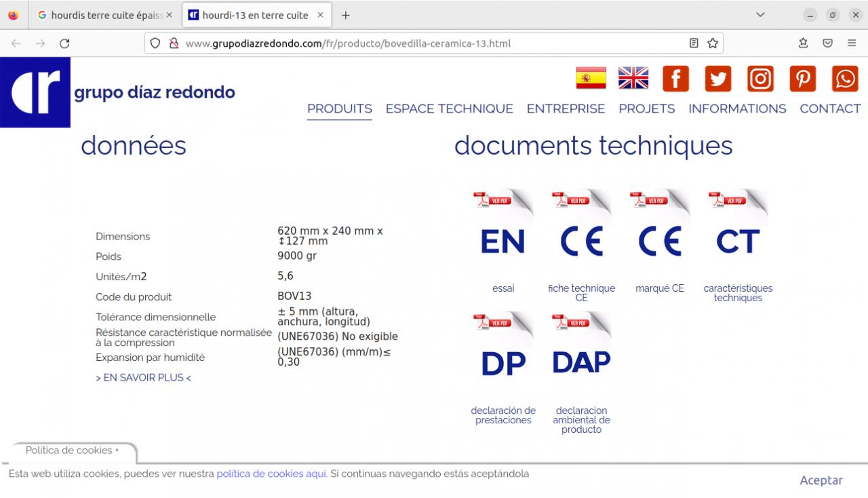Click the documents techniques heading

coord(593,145)
